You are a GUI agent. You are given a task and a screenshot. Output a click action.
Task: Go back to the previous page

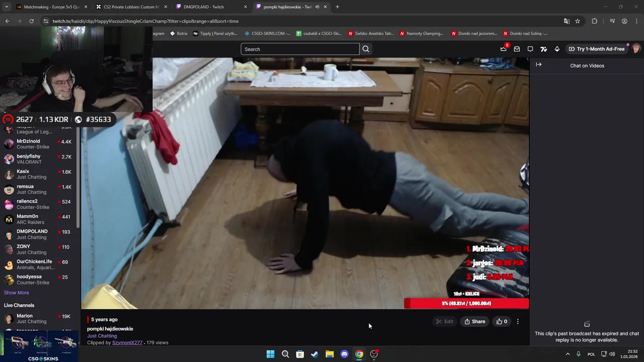[7, 21]
